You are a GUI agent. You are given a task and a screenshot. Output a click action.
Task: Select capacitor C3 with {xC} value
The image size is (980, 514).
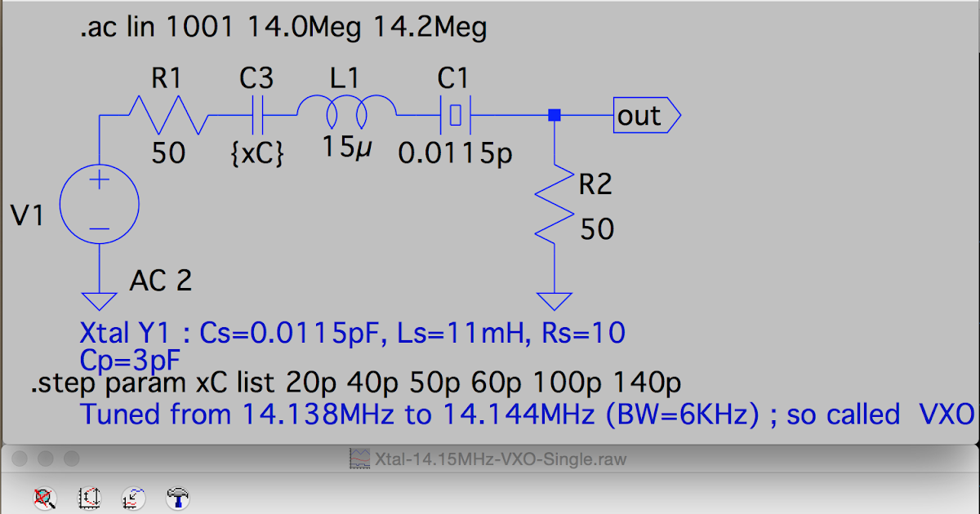coord(258,114)
